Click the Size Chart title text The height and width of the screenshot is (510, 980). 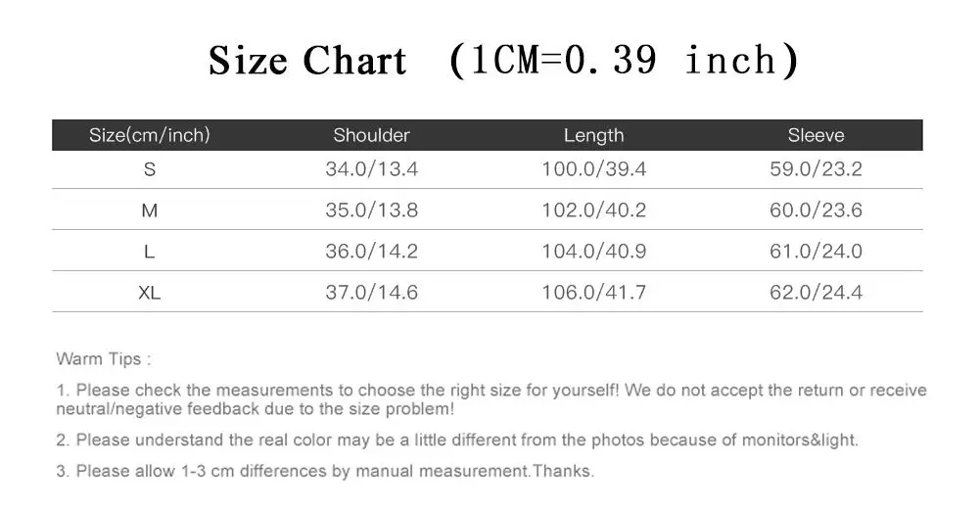[x=306, y=61]
